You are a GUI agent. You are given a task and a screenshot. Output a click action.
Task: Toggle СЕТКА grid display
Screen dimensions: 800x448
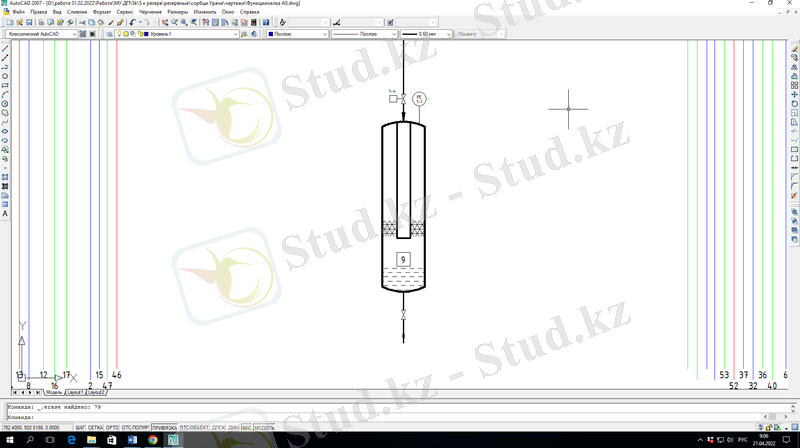[95, 428]
